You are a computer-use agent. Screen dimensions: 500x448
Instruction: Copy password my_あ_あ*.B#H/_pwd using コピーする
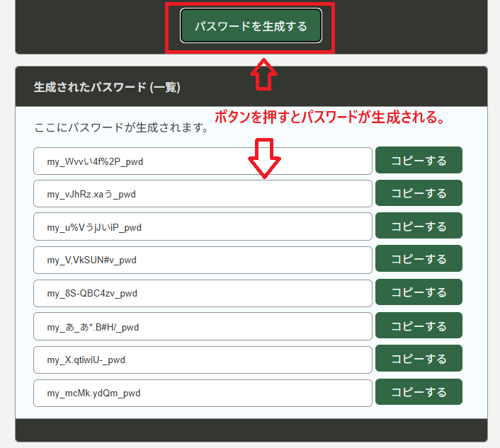(419, 326)
